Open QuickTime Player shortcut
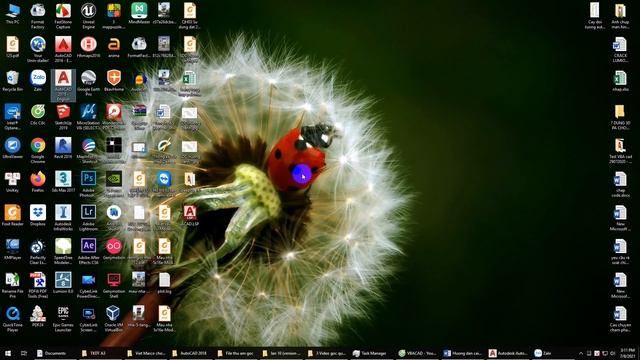This screenshot has width=640, height=360. click(13, 319)
